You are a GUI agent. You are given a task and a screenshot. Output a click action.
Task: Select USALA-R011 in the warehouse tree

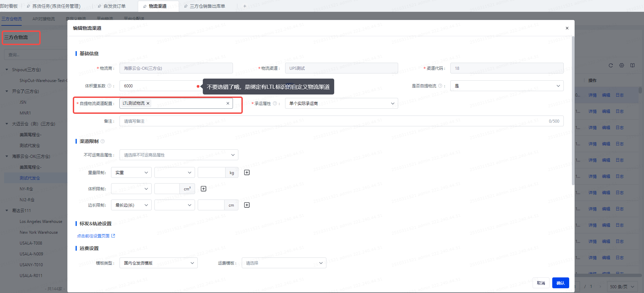click(x=31, y=275)
